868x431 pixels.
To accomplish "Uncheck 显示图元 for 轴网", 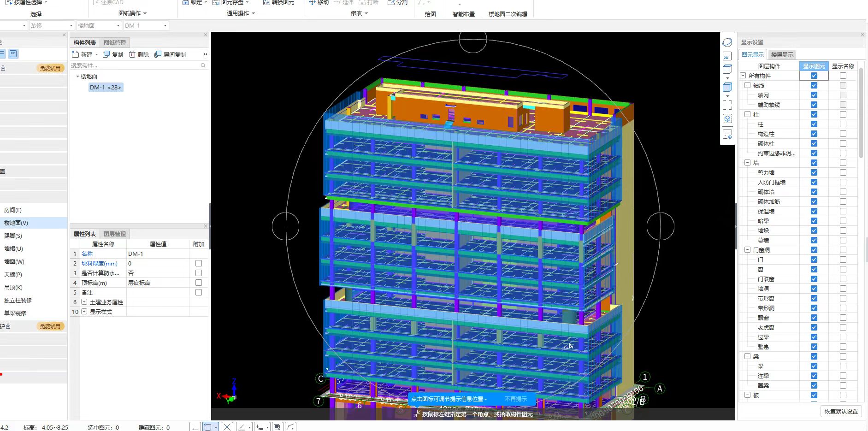I will [814, 95].
